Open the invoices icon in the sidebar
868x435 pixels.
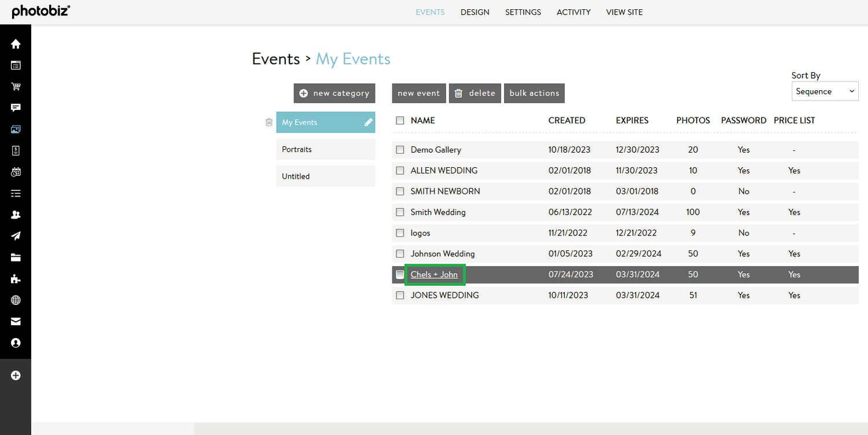[x=16, y=150]
